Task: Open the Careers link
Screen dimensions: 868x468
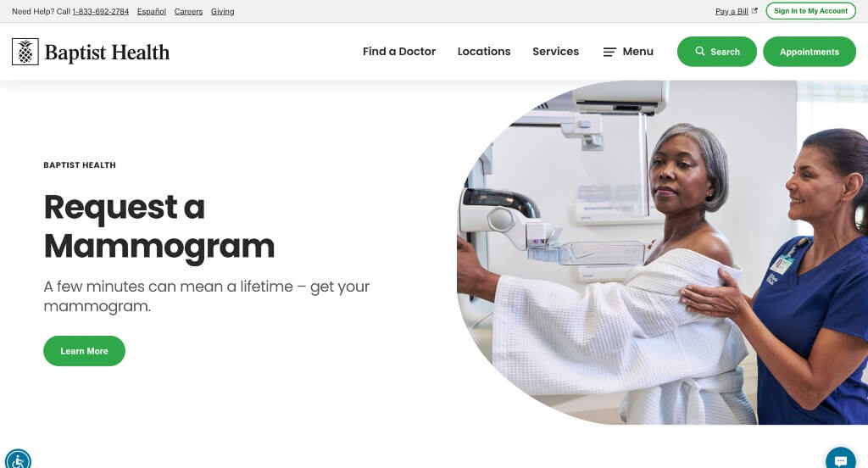Action: [x=188, y=11]
